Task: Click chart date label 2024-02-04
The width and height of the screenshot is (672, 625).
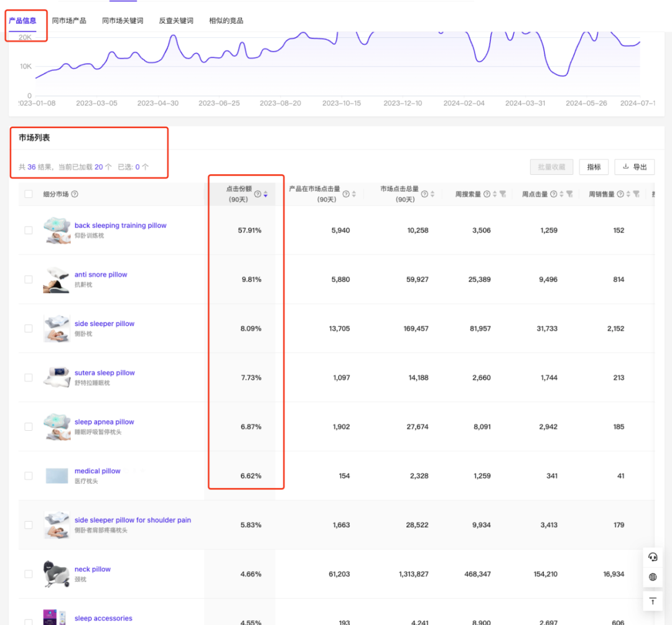Action: pyautogui.click(x=464, y=103)
